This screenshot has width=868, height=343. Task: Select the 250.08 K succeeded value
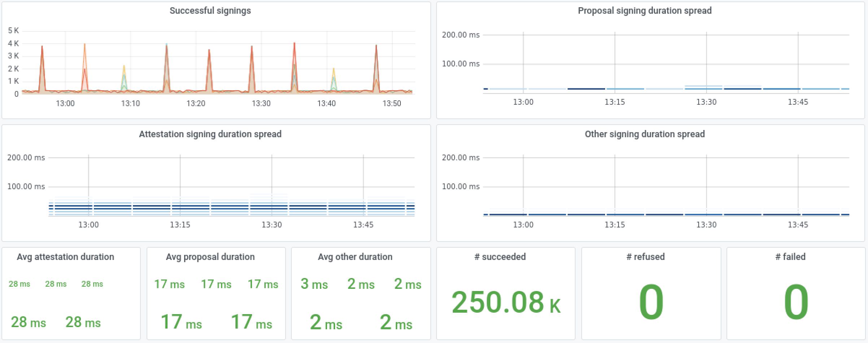pyautogui.click(x=506, y=302)
